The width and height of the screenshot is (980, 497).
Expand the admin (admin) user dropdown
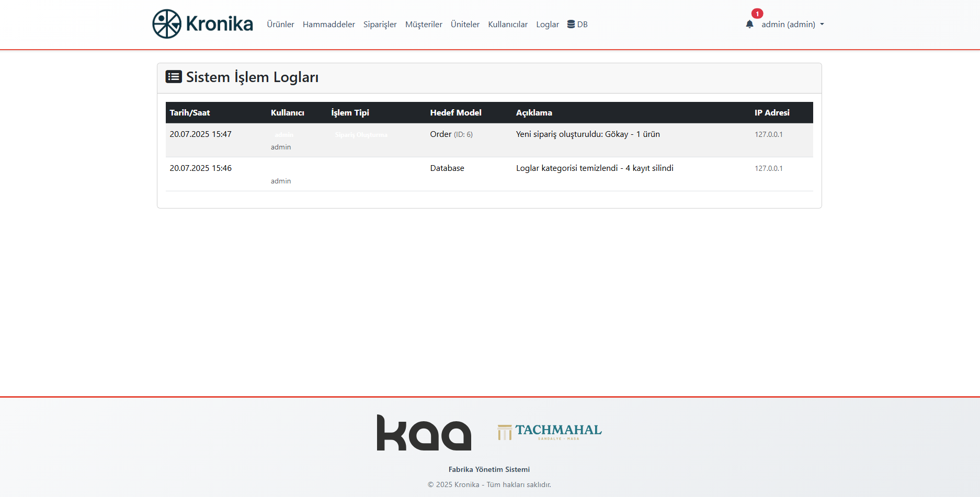pos(792,25)
